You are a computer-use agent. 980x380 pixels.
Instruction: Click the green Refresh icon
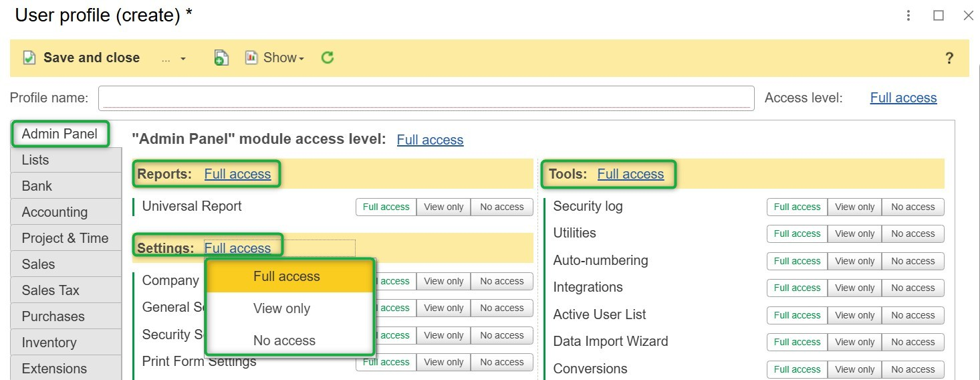tap(327, 58)
